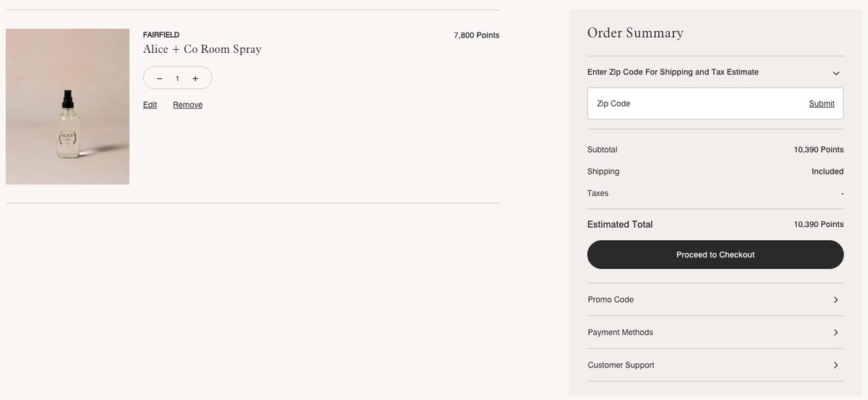Collapse the zip code estimate chevron
The image size is (868, 400).
pos(836,73)
